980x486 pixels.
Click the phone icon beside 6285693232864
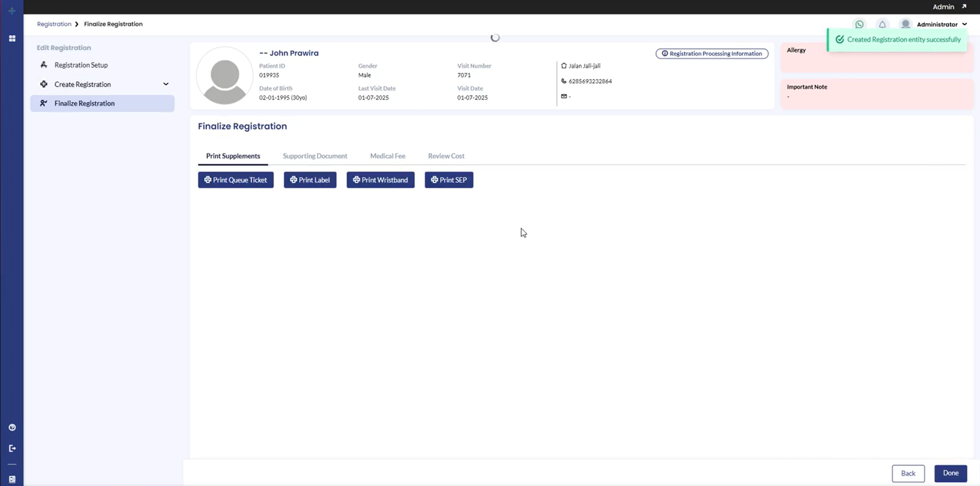[564, 81]
